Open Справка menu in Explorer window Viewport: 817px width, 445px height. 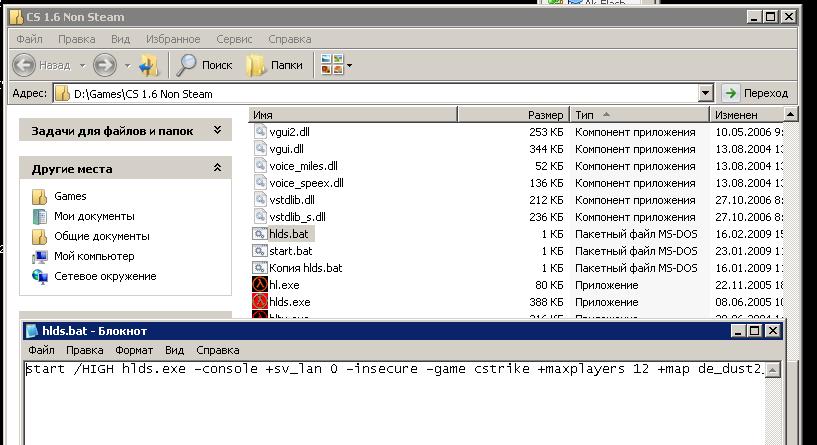tap(290, 39)
